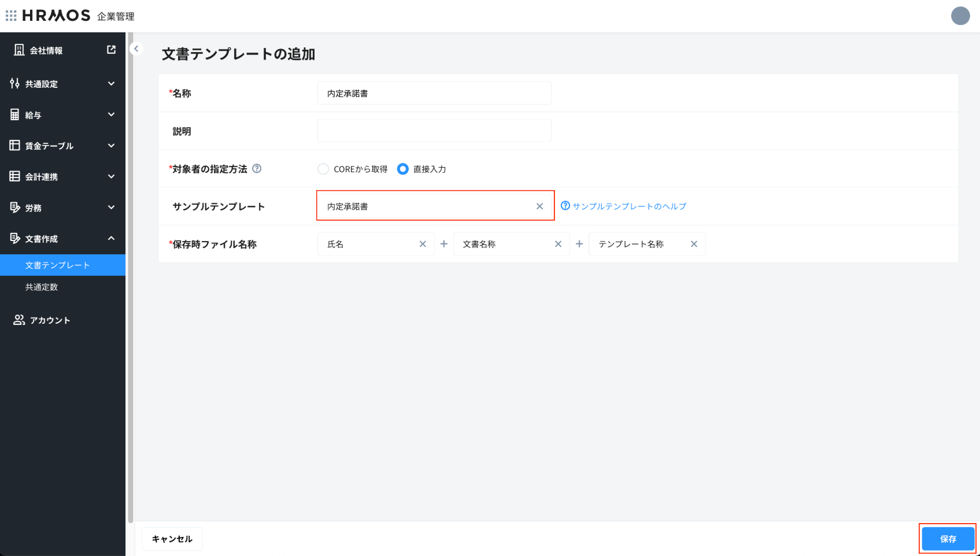Collapse the sidebar with the arrow button
This screenshot has height=556, width=980.
pos(136,49)
